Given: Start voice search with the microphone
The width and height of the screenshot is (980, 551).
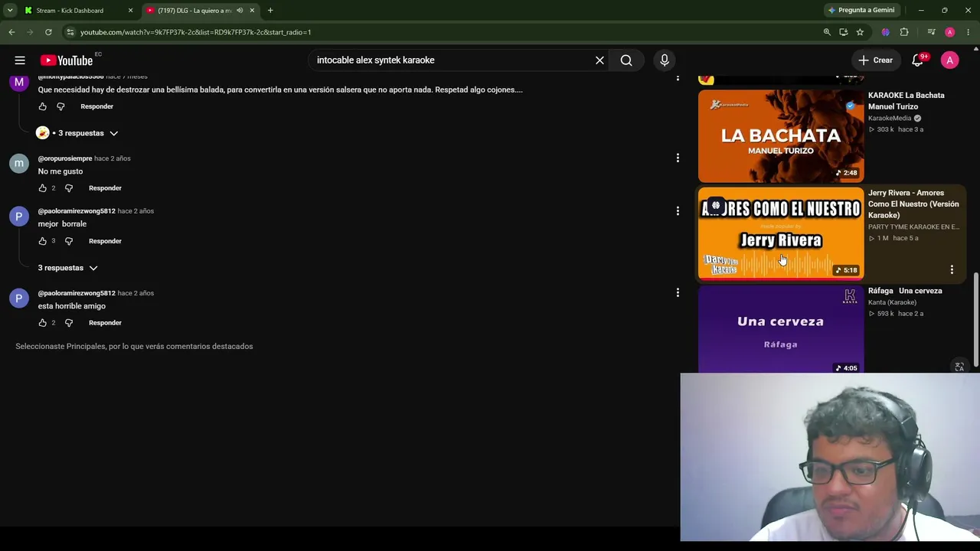Looking at the screenshot, I should coord(664,60).
